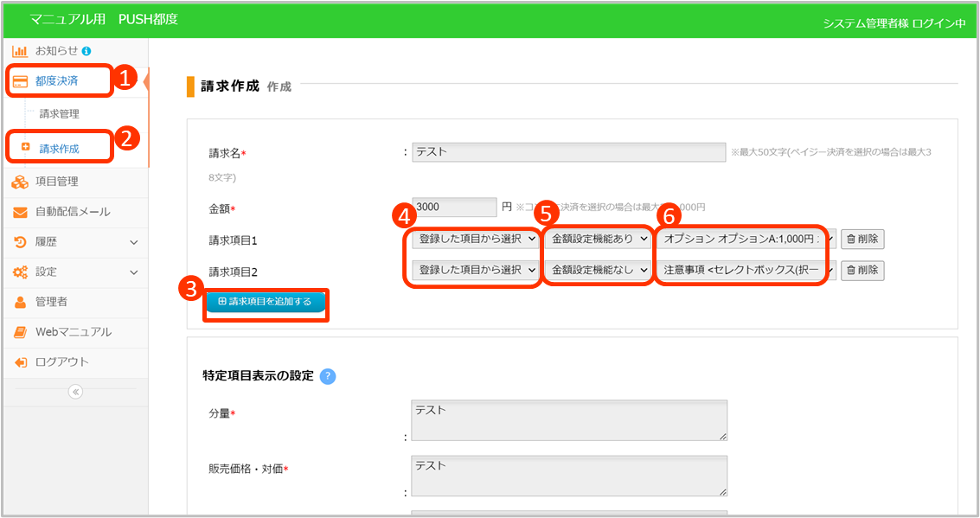The height and width of the screenshot is (518, 980).
Task: Click the 請求項目を追加する button
Action: click(x=265, y=302)
